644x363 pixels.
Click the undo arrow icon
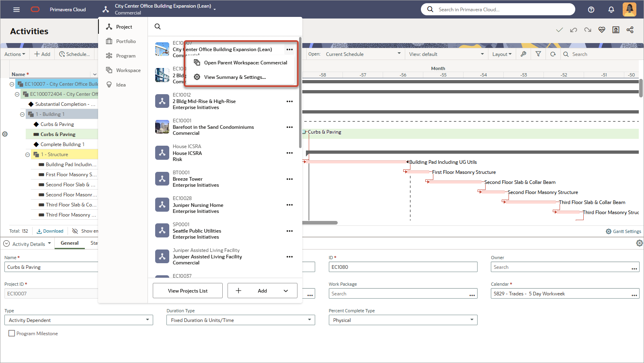574,30
